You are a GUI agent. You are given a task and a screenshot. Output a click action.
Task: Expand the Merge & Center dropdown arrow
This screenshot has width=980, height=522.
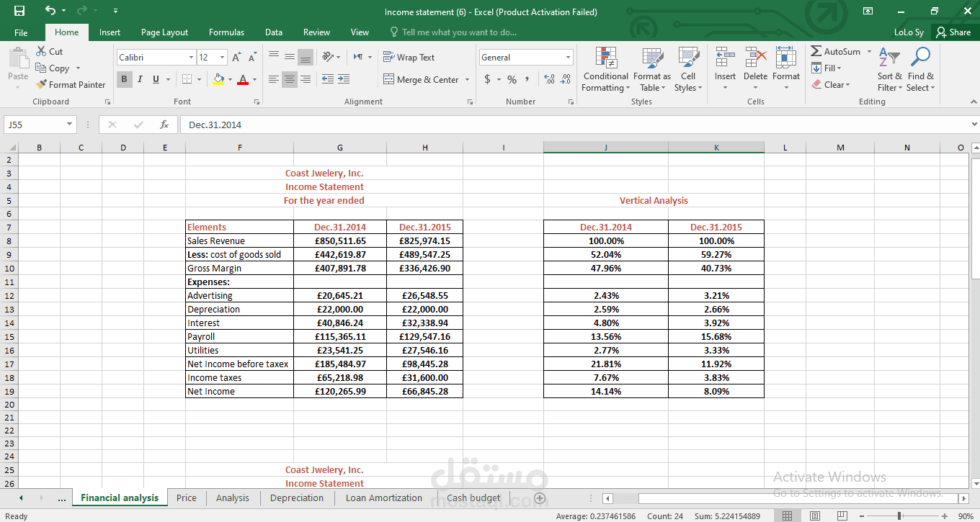click(467, 80)
